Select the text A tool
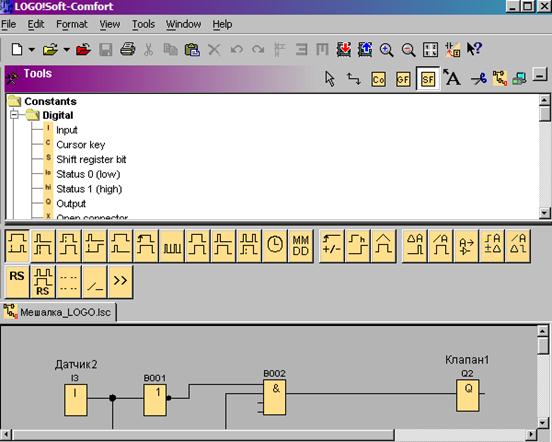This screenshot has width=552, height=442. (x=452, y=77)
